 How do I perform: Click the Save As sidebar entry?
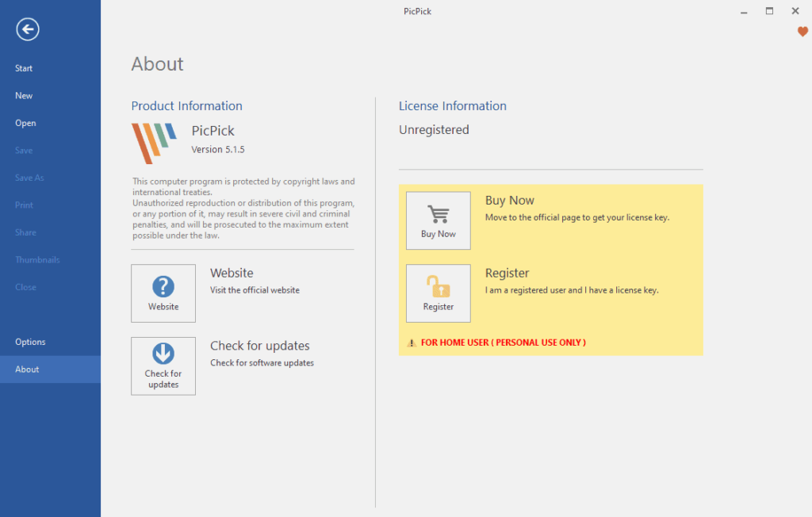[x=29, y=178]
